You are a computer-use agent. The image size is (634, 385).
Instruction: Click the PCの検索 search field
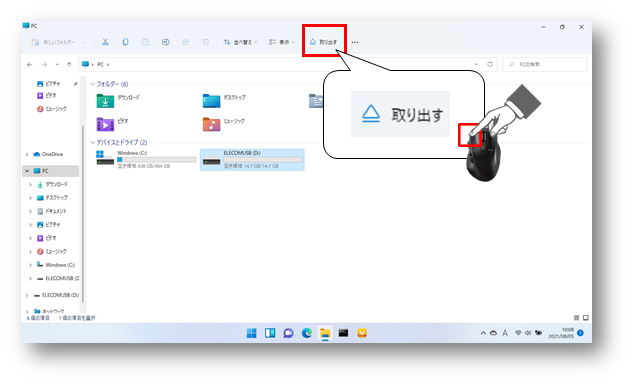(544, 64)
